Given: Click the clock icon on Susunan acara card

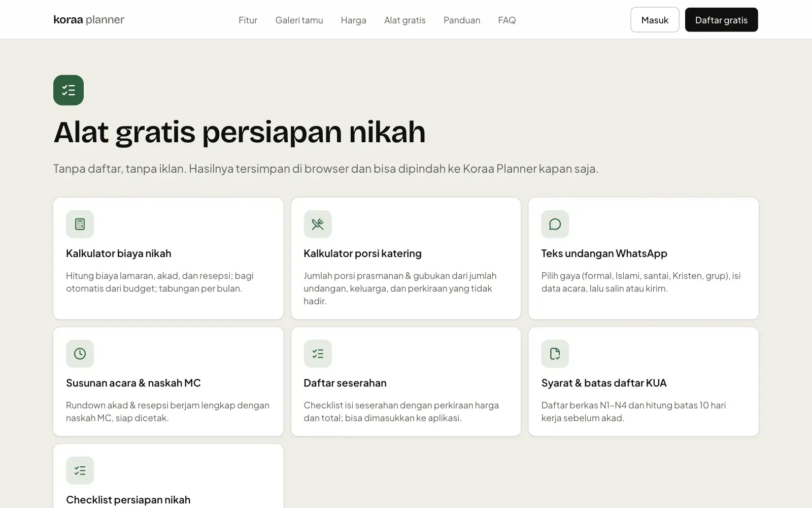Looking at the screenshot, I should point(80,354).
